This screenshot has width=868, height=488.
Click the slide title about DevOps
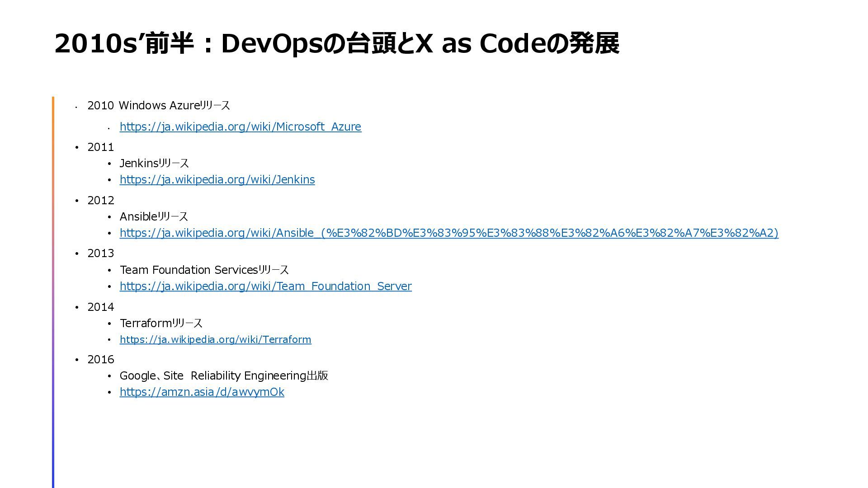[x=336, y=44]
